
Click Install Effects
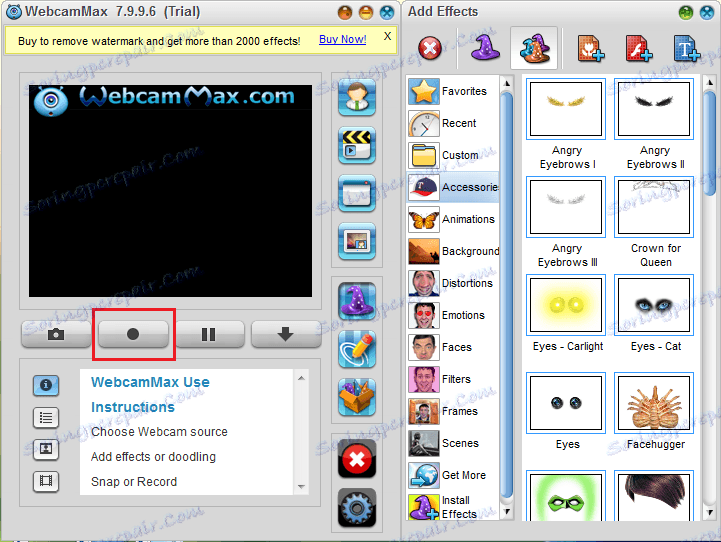[453, 507]
